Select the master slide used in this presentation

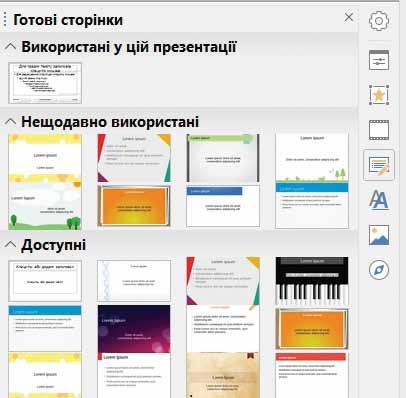(x=45, y=83)
